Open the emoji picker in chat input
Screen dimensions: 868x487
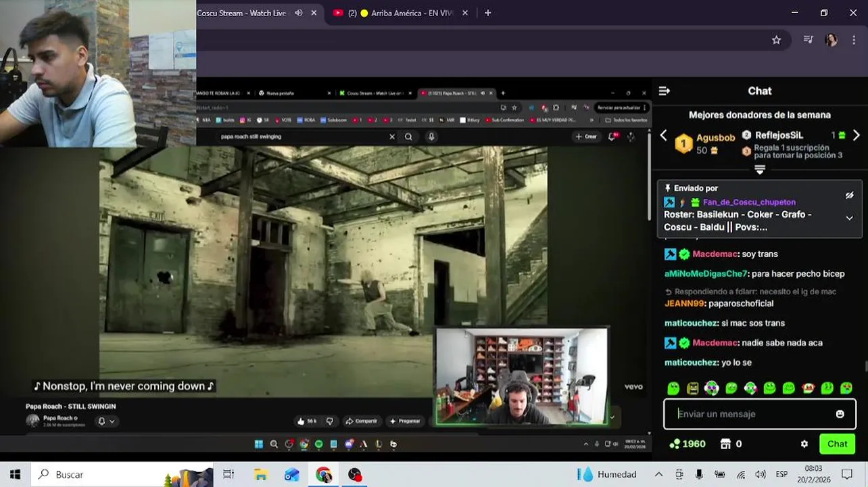point(840,414)
